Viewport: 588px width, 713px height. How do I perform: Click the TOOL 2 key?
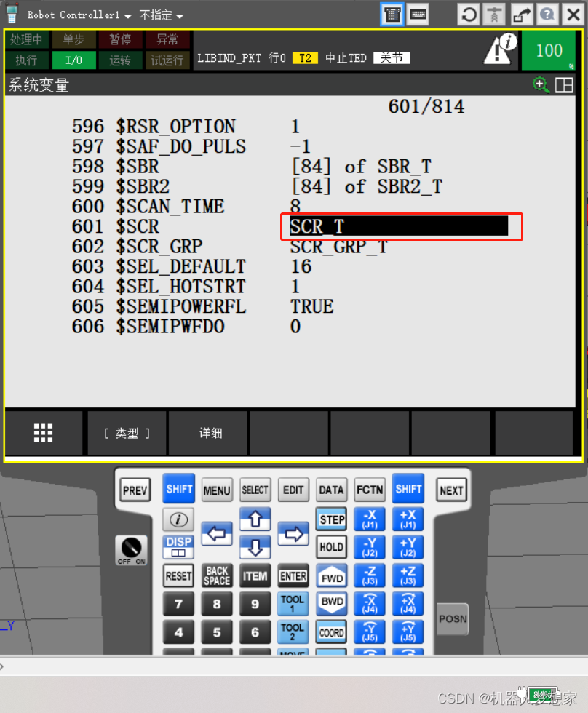[x=293, y=632]
